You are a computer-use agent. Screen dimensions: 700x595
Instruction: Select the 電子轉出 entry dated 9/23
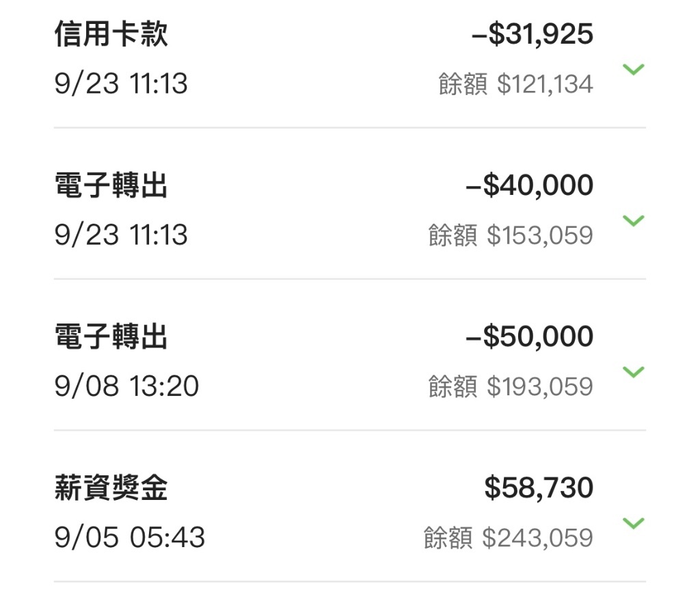point(350,204)
